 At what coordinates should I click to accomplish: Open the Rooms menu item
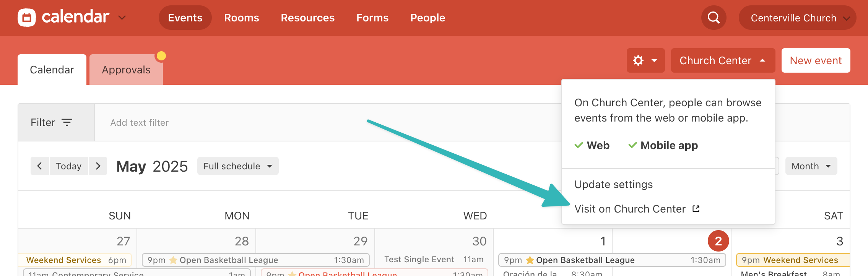[x=242, y=18]
